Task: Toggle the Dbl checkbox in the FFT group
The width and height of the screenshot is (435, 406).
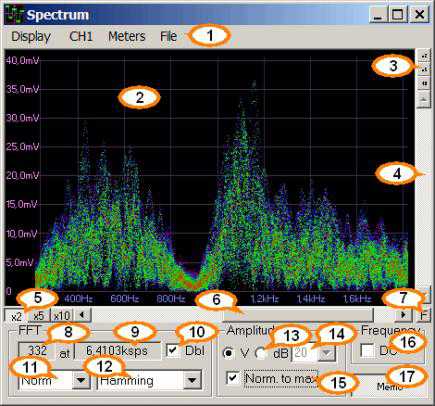Action: 173,351
